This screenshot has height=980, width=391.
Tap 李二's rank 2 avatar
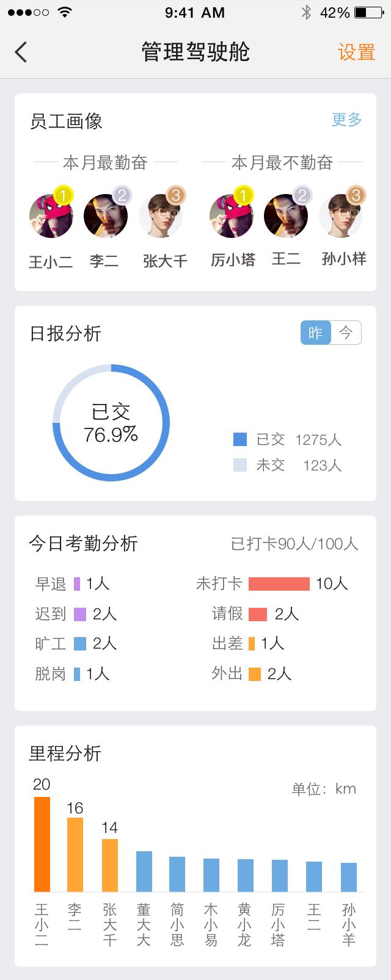pos(105,216)
